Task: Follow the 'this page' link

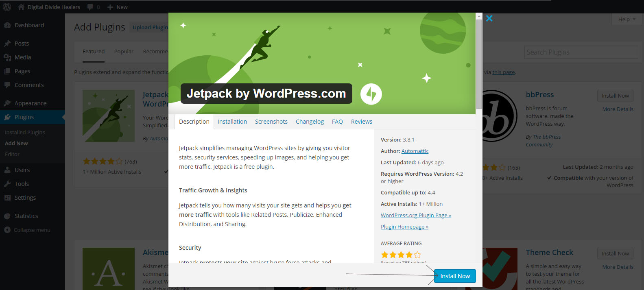Action: [504, 72]
